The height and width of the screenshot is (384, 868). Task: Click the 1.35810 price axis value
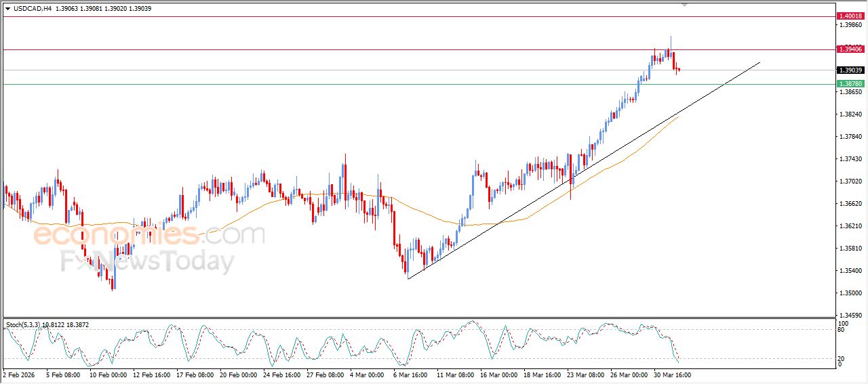[x=850, y=249]
